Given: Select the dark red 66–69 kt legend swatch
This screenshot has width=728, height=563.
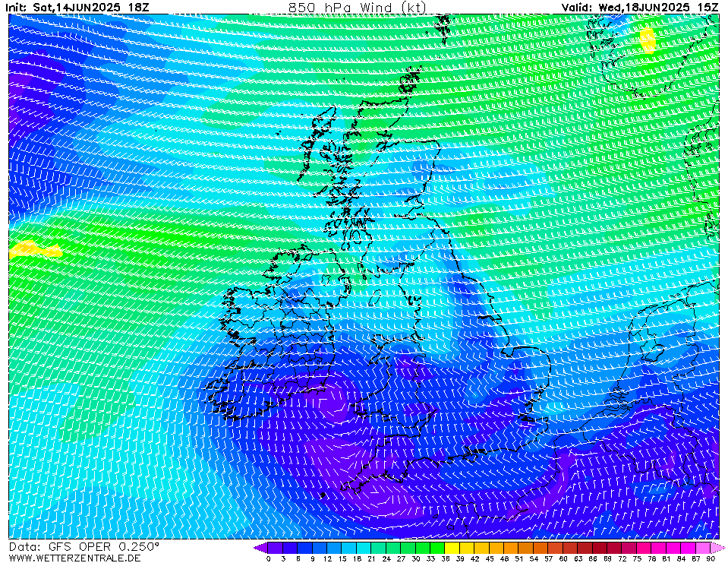Looking at the screenshot, I should 600,548.
